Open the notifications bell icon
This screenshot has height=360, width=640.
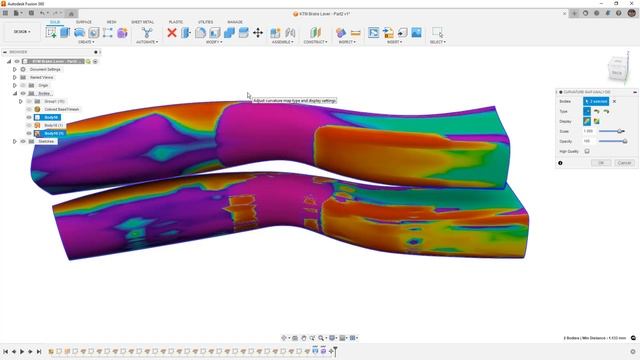click(608, 13)
